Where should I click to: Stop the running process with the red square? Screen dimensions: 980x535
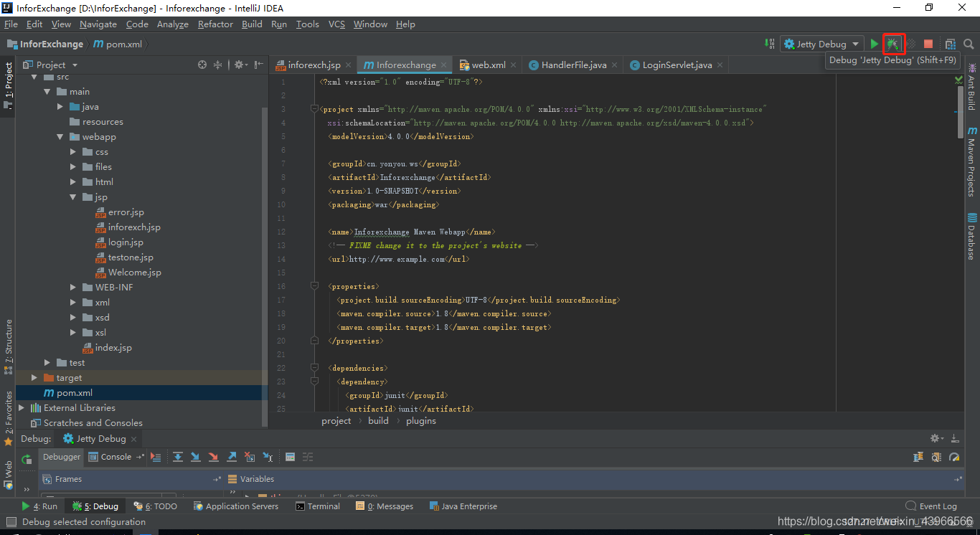pos(928,44)
